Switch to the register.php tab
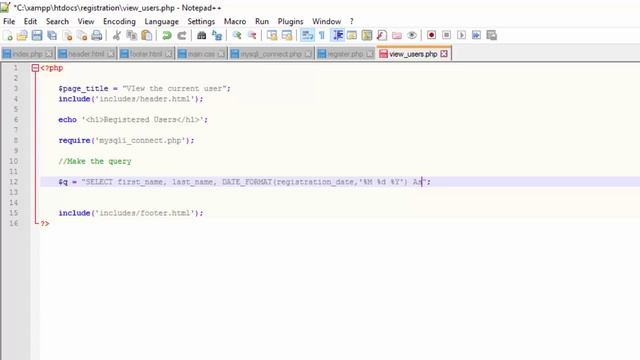Viewport: 640px width, 360px height. pos(345,54)
